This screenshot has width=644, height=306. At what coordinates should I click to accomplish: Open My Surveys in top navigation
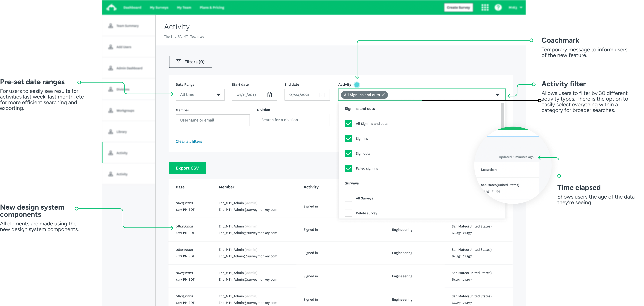coord(159,8)
